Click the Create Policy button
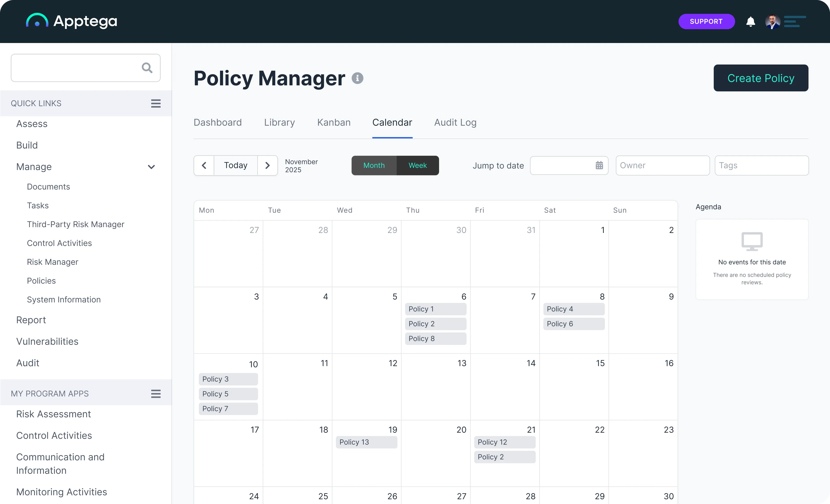 (761, 78)
